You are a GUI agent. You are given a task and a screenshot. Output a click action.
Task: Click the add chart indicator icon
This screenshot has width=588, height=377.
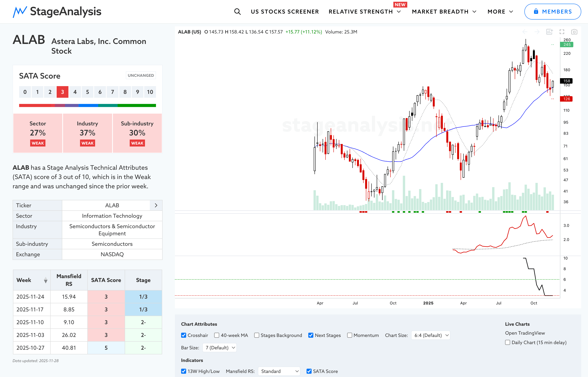pyautogui.click(x=549, y=32)
